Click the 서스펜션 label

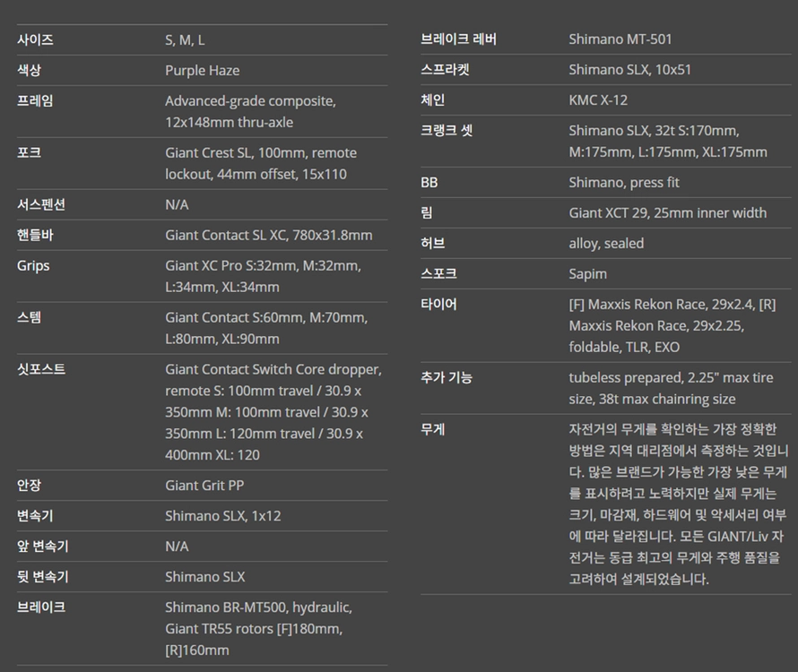click(x=41, y=204)
